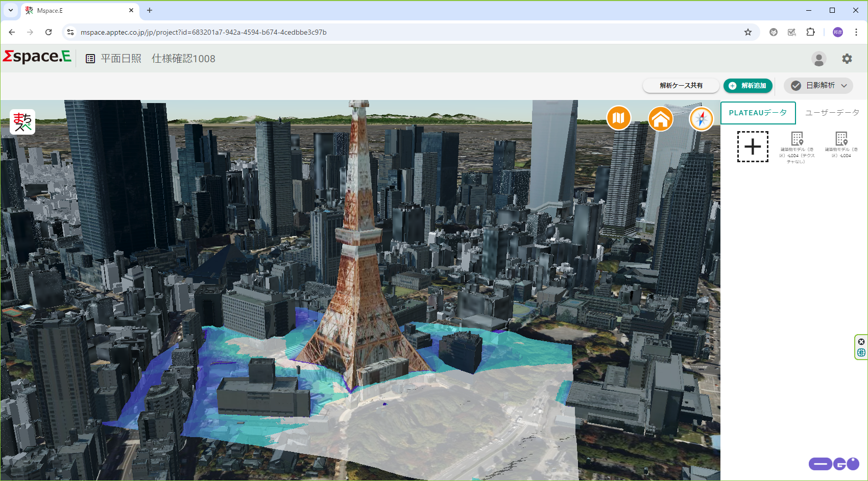The width and height of the screenshot is (868, 481).
Task: Open user account avatar icon
Action: (818, 59)
